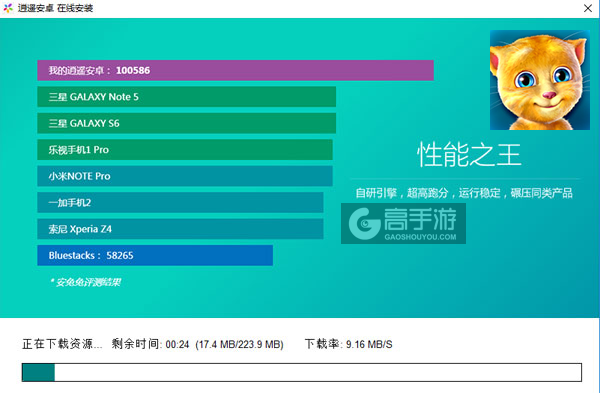Click the remaining time 00:24 value
The height and width of the screenshot is (393, 600).
(178, 344)
